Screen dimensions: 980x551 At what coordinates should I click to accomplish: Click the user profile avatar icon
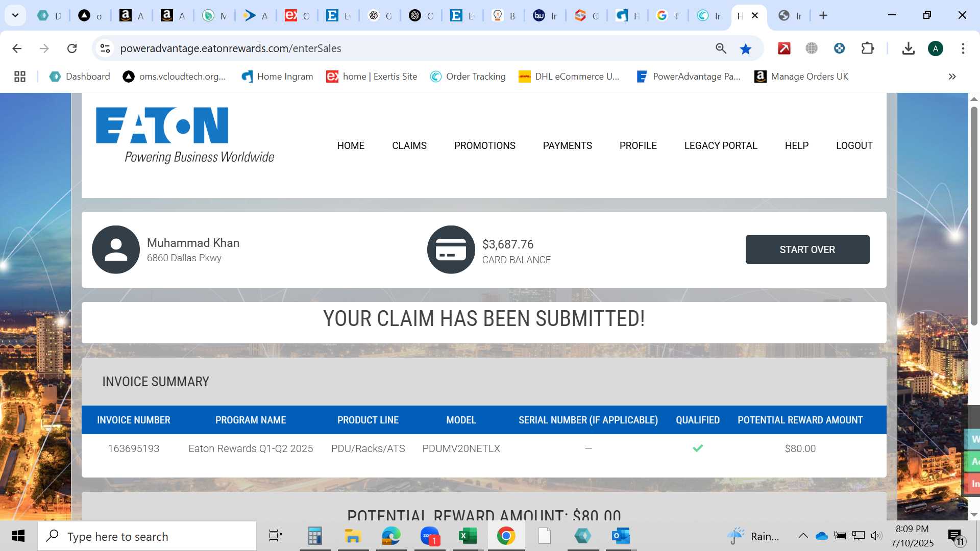pos(116,249)
